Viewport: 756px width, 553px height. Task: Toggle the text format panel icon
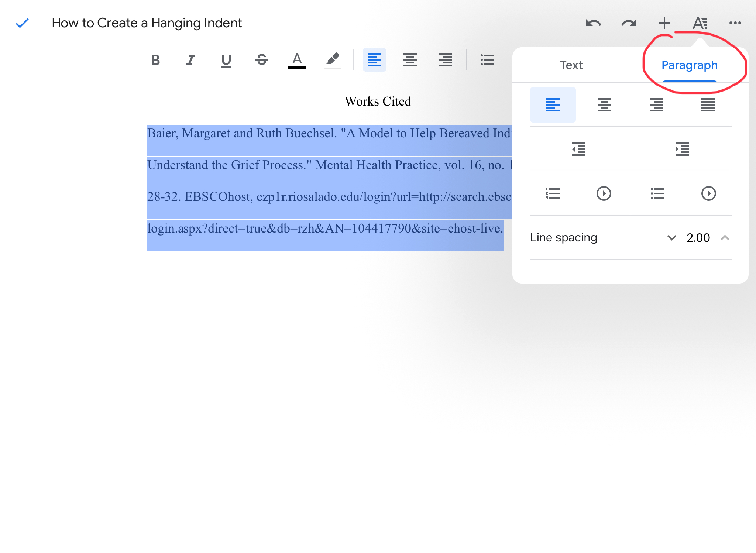[700, 23]
